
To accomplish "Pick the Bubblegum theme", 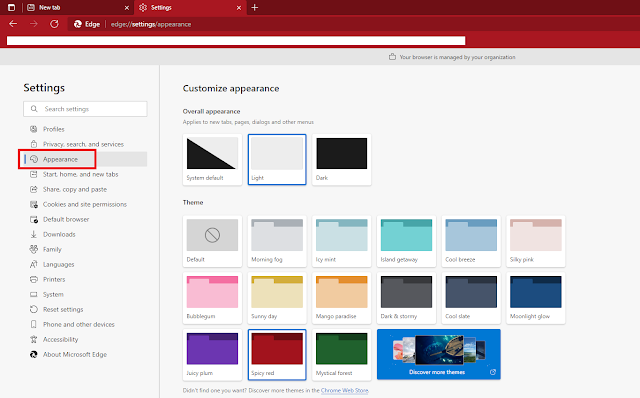I will [x=212, y=298].
